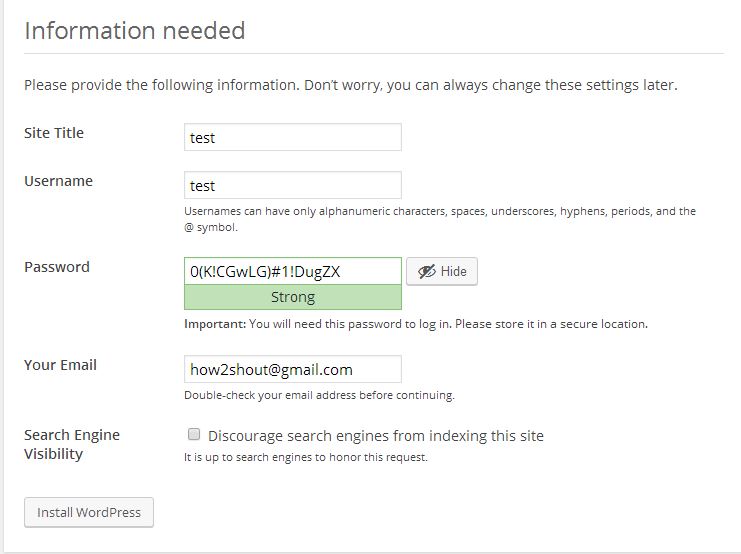741x554 pixels.
Task: Click the Password field label
Action: pyautogui.click(x=57, y=267)
